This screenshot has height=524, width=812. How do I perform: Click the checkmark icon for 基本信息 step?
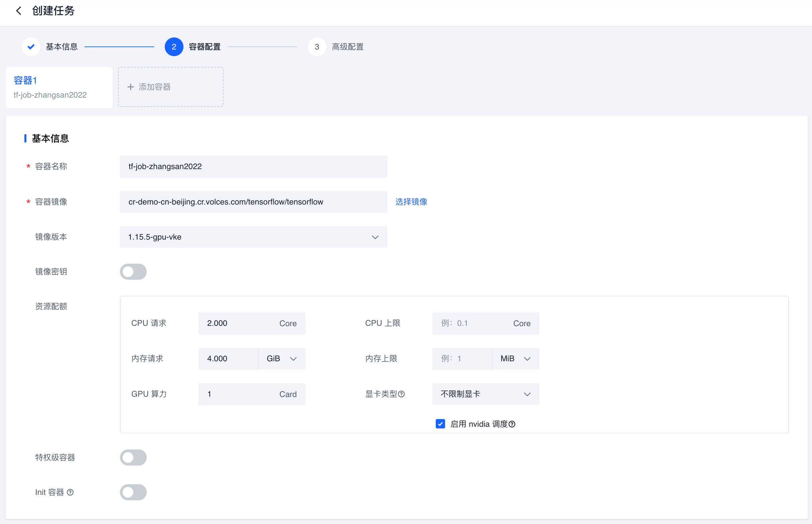(31, 46)
